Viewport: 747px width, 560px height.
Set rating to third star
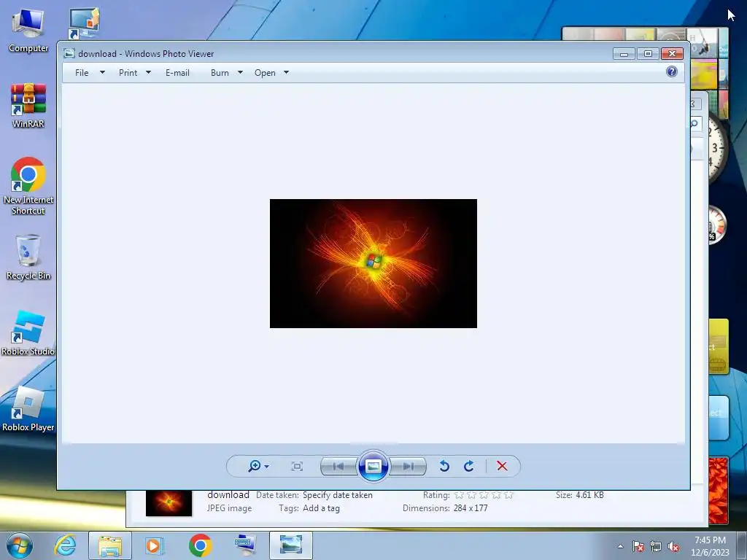point(484,495)
